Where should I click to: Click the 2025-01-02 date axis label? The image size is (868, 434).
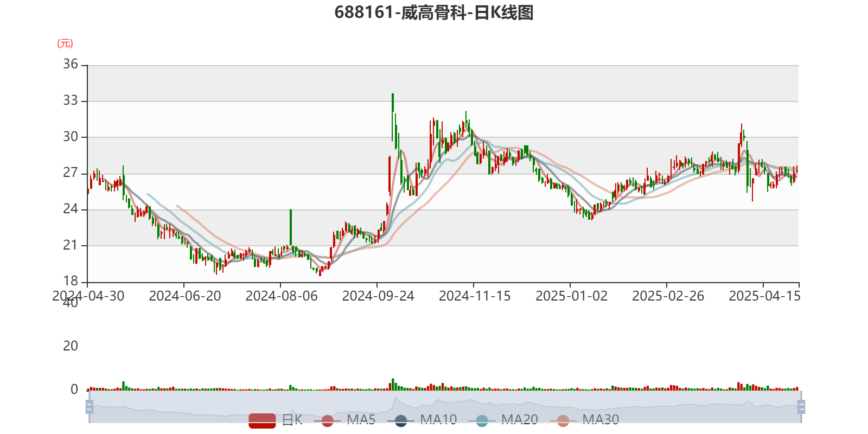pos(571,296)
